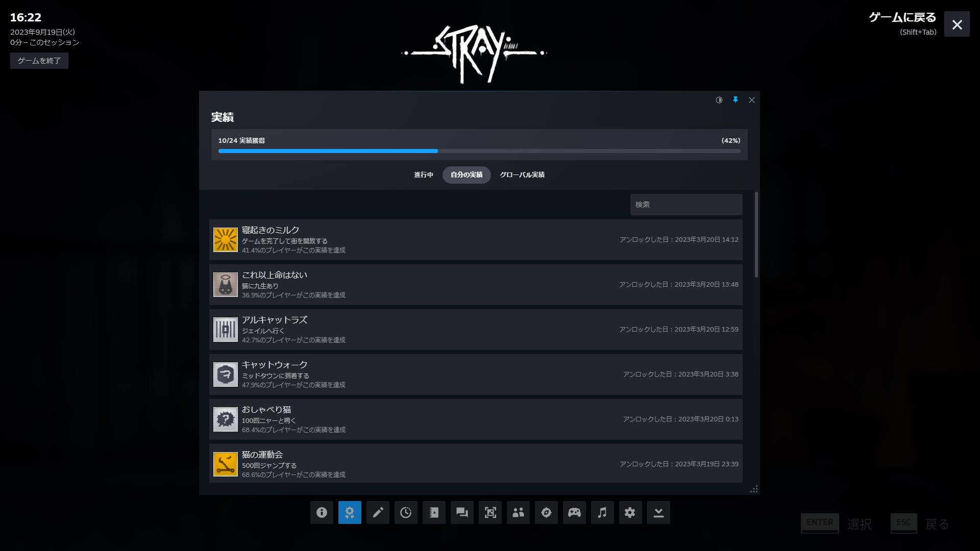
Task: Toggle the highlighted achievements toolbar button
Action: pos(350,512)
